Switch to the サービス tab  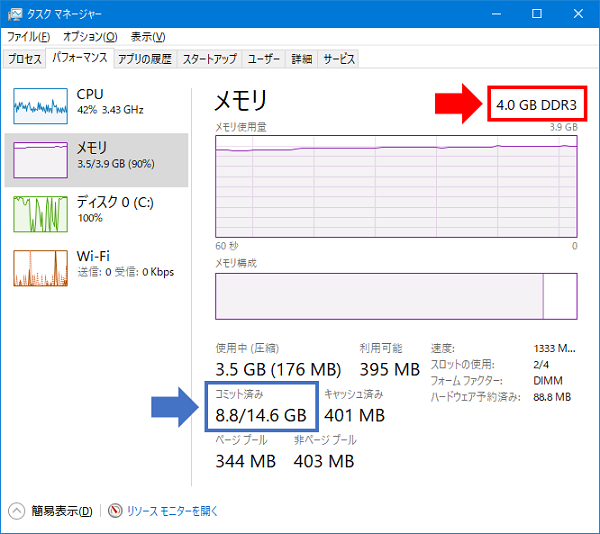click(x=339, y=59)
